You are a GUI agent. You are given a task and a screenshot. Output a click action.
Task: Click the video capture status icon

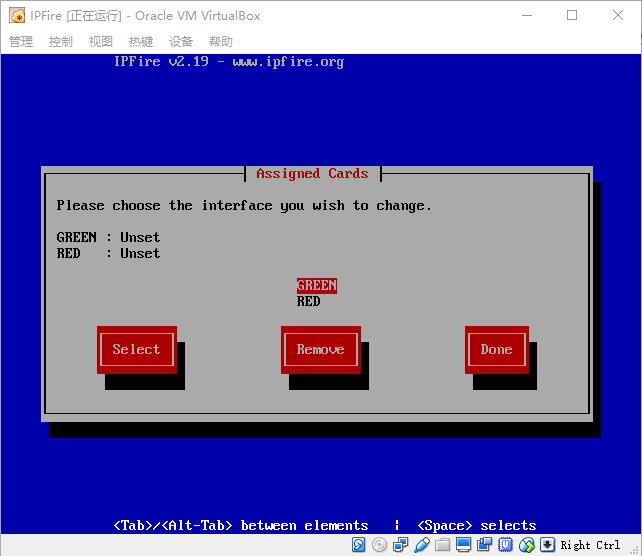tap(484, 545)
